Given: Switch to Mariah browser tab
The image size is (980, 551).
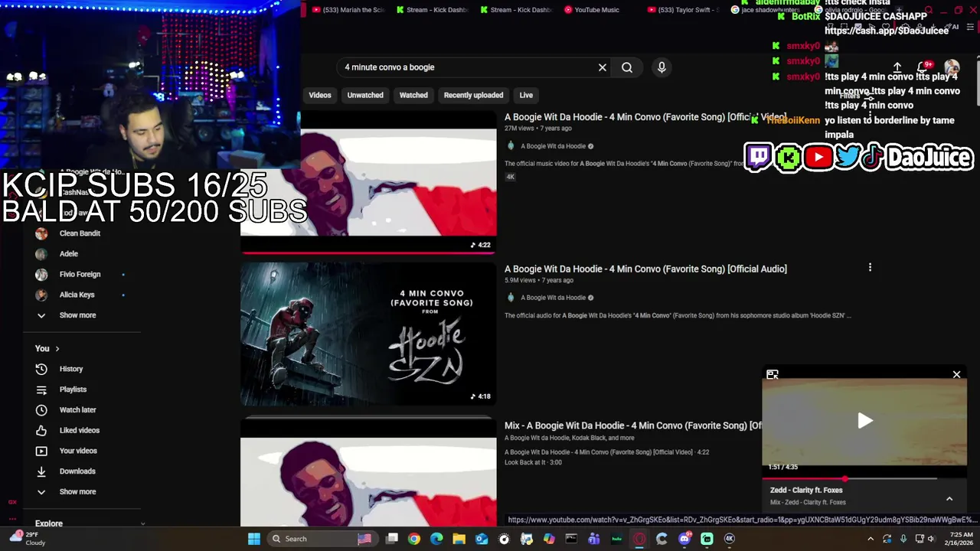Looking at the screenshot, I should 348,10.
